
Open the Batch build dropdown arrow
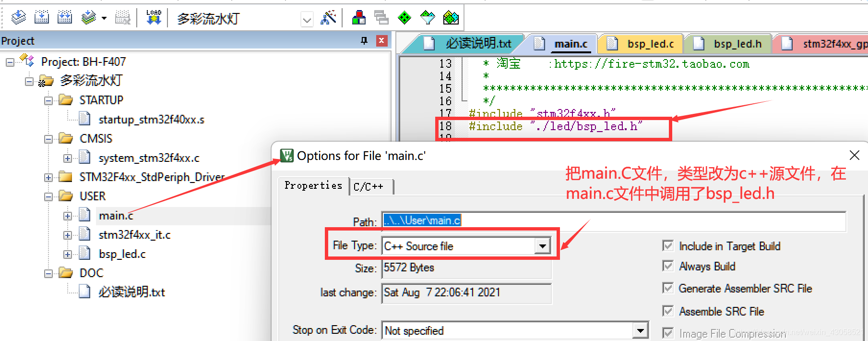[104, 18]
